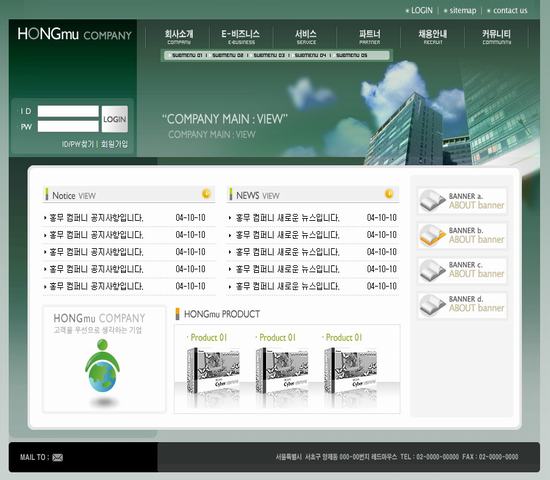Click the ID input field

68,111
